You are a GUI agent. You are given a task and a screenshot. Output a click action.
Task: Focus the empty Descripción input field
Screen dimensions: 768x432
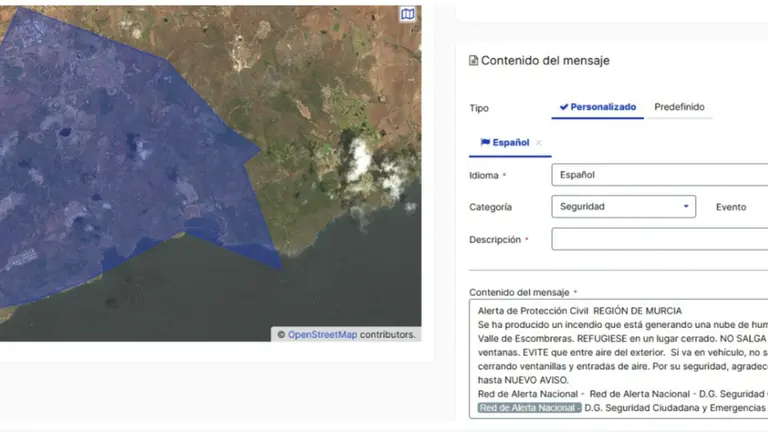[x=658, y=240]
